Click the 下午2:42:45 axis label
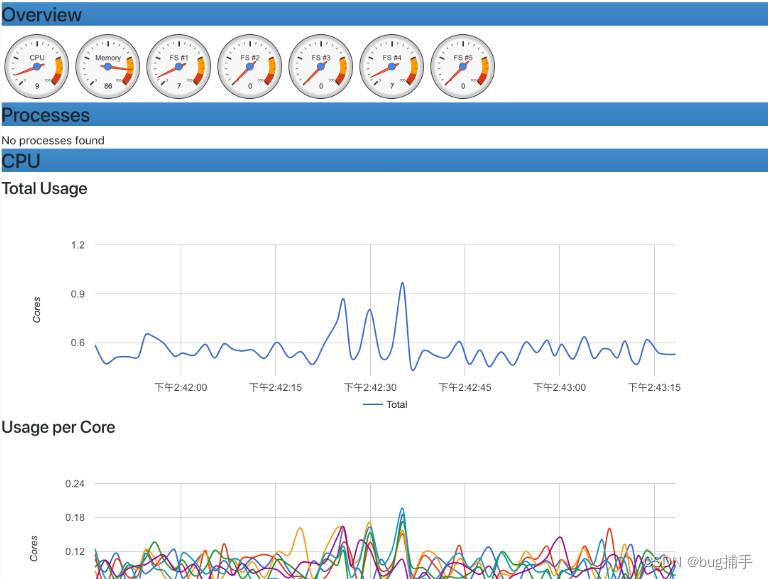 point(465,387)
